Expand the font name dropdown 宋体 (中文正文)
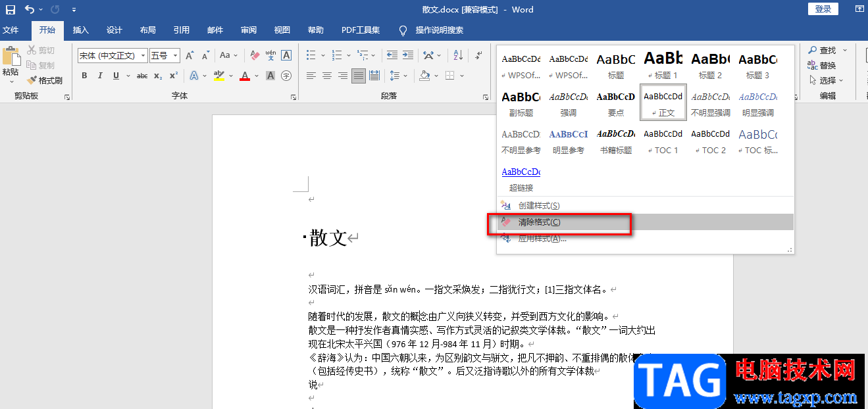Image resolution: width=868 pixels, height=409 pixels. [x=143, y=56]
